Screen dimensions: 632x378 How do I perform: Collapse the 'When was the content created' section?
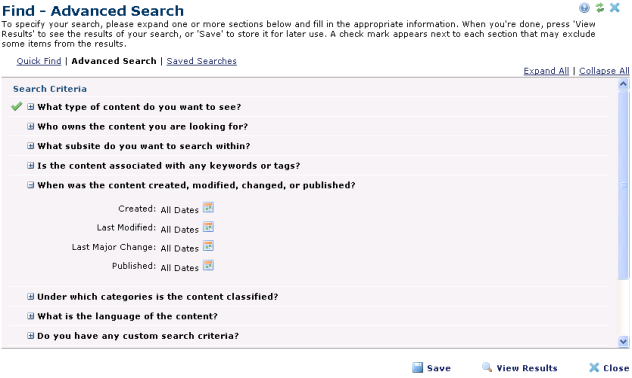point(31,185)
